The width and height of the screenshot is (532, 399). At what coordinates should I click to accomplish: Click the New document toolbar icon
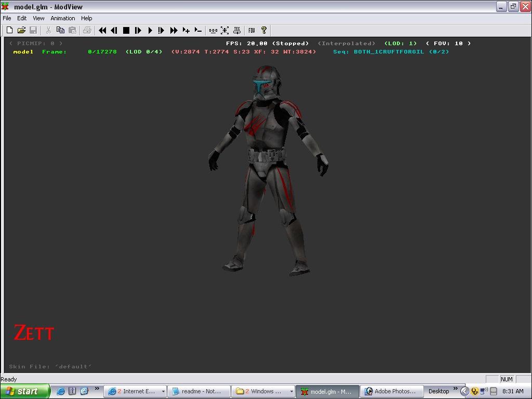coord(9,31)
